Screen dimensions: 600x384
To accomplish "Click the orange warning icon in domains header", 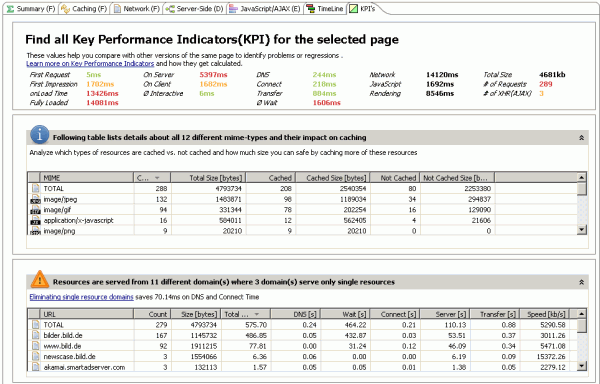I will (39, 279).
